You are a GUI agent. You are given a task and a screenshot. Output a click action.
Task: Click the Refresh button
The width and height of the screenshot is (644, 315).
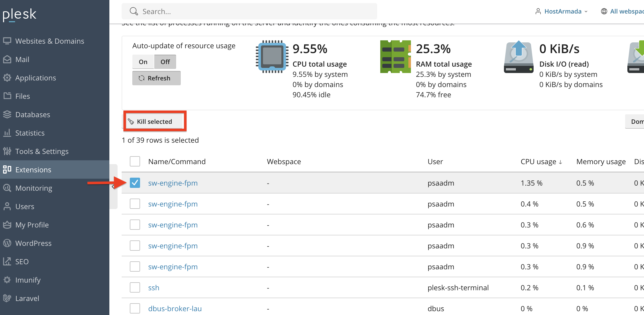pos(156,78)
